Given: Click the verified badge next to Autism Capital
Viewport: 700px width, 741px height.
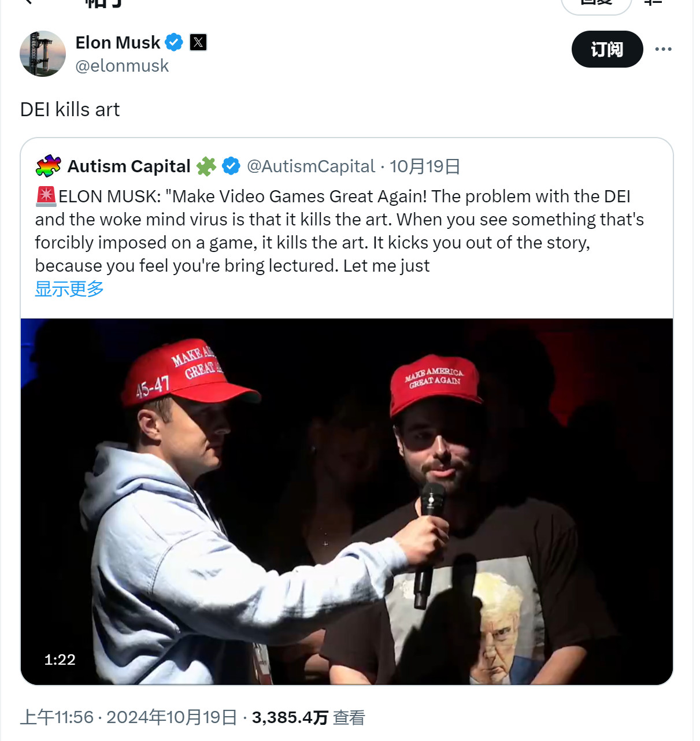Looking at the screenshot, I should pyautogui.click(x=231, y=166).
